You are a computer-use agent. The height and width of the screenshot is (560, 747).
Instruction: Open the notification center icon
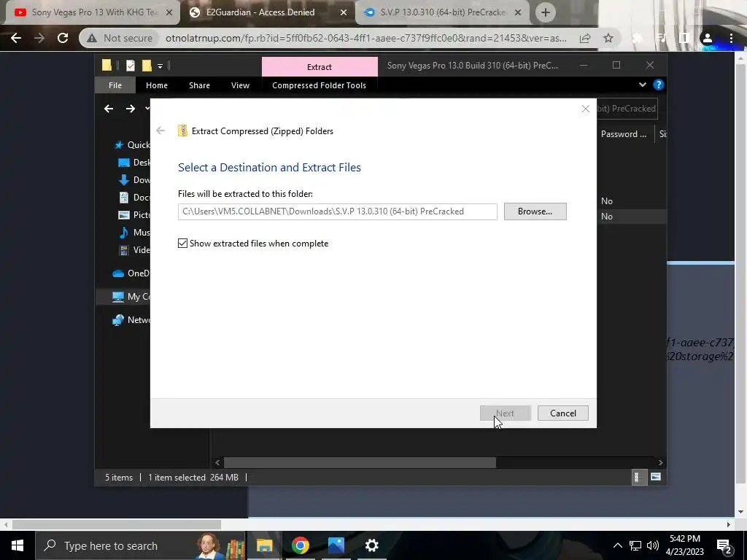click(x=724, y=546)
